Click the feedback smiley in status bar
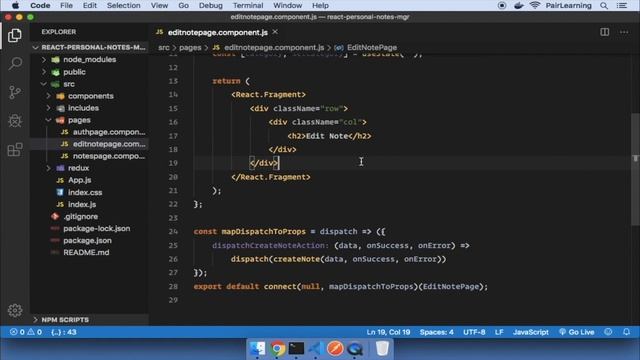The height and width of the screenshot is (360, 640). (x=608, y=332)
